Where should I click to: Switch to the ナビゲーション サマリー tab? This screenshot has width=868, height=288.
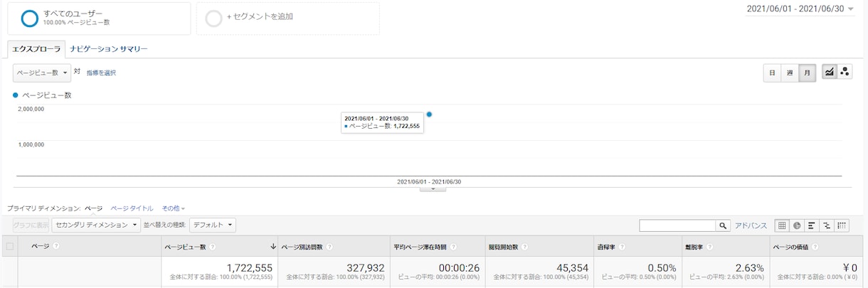click(109, 49)
